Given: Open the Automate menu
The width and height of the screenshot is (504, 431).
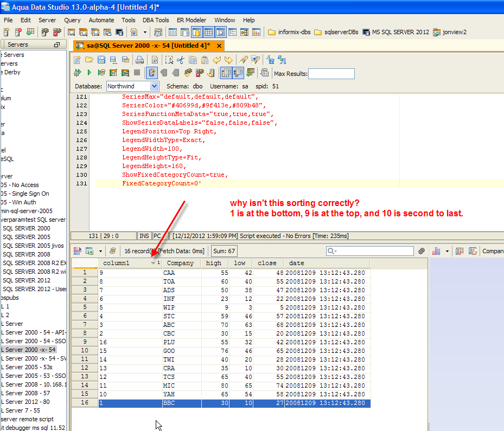Looking at the screenshot, I should click(101, 20).
